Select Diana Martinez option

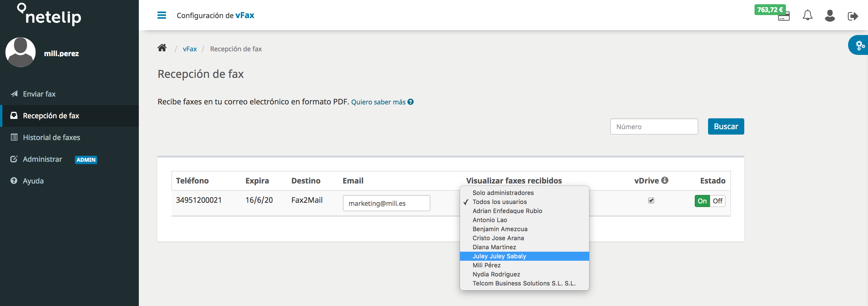point(524,247)
